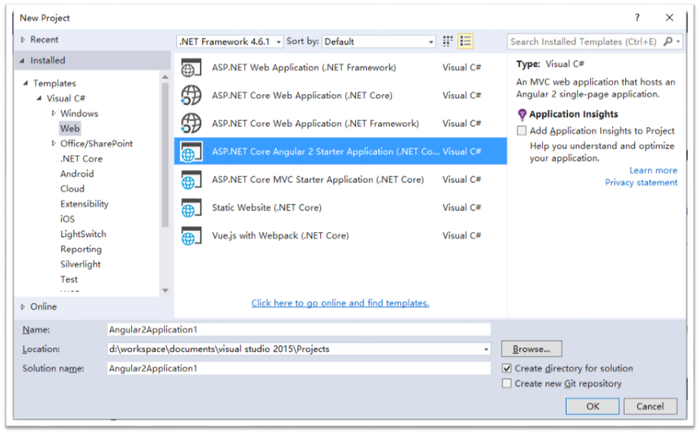Click the ASP.NET Web Application template icon
The image size is (700, 434).
pos(191,68)
